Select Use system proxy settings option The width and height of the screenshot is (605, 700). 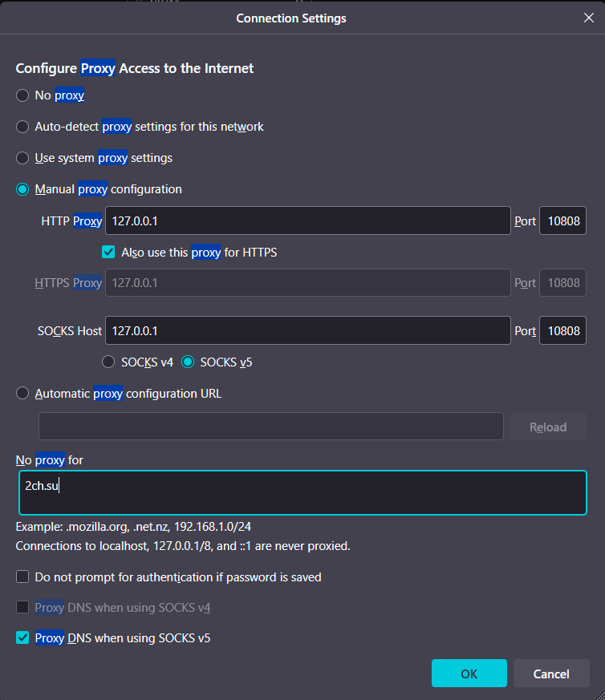pos(22,158)
